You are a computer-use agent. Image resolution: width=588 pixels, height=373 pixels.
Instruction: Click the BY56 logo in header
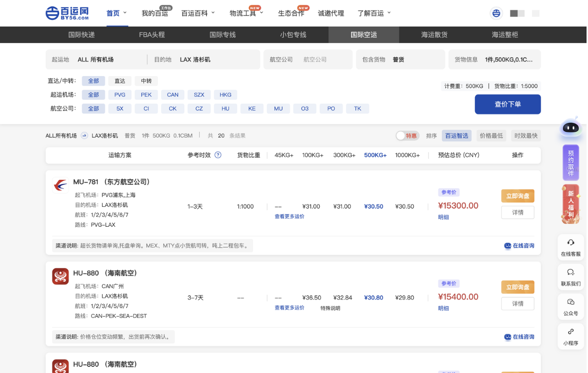pyautogui.click(x=67, y=13)
